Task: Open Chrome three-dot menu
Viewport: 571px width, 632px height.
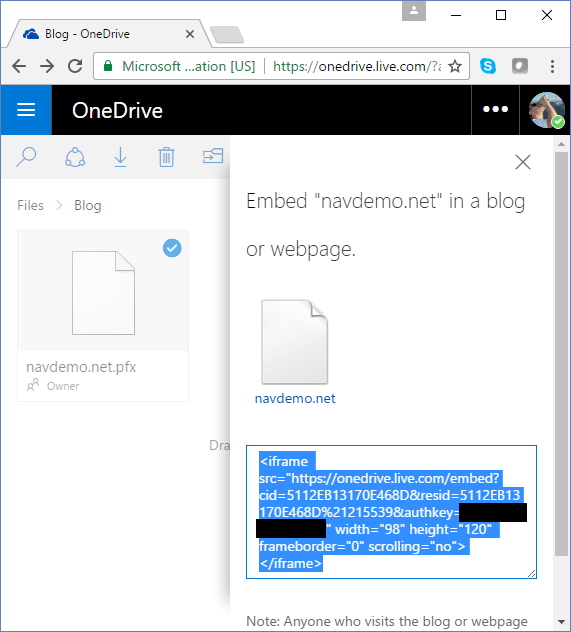Action: pos(552,66)
